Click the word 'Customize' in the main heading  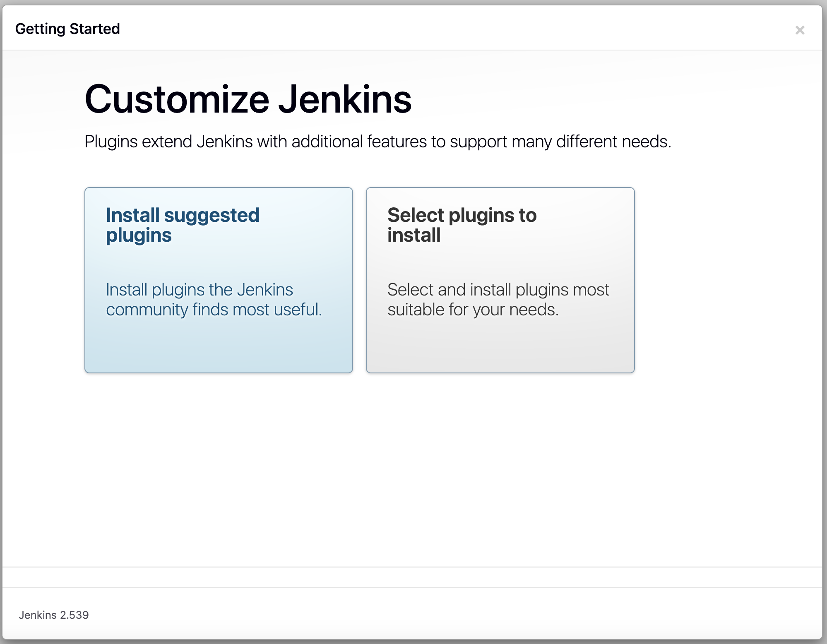tap(177, 99)
